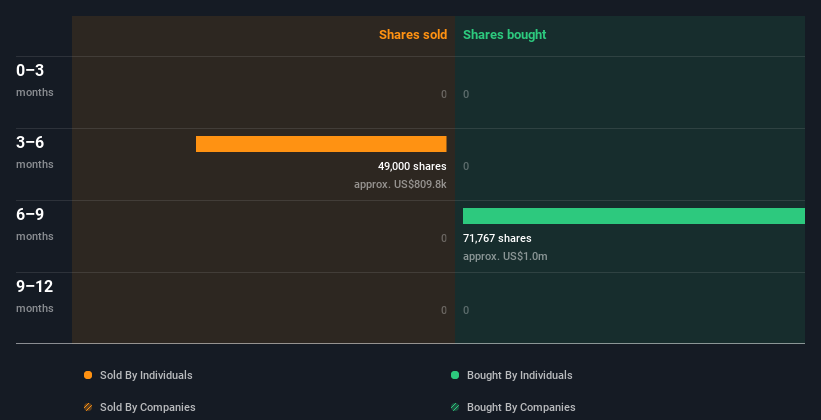
Task: Click the 3–6 months row label
Action: [x=35, y=152]
